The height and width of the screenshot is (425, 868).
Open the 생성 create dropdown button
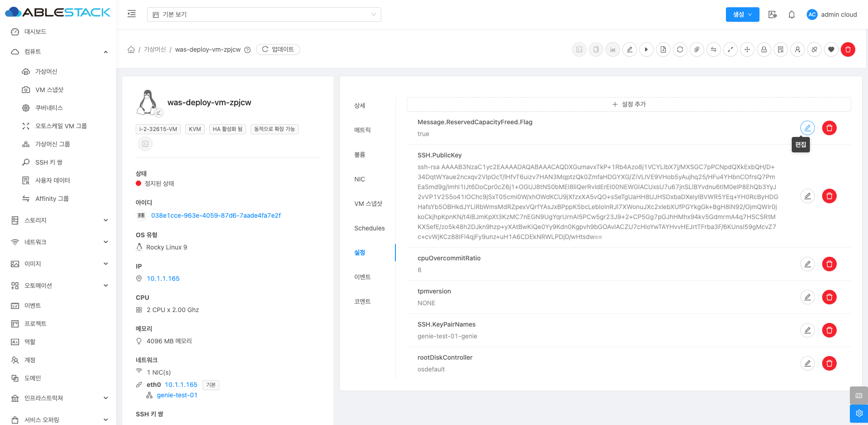coord(742,15)
